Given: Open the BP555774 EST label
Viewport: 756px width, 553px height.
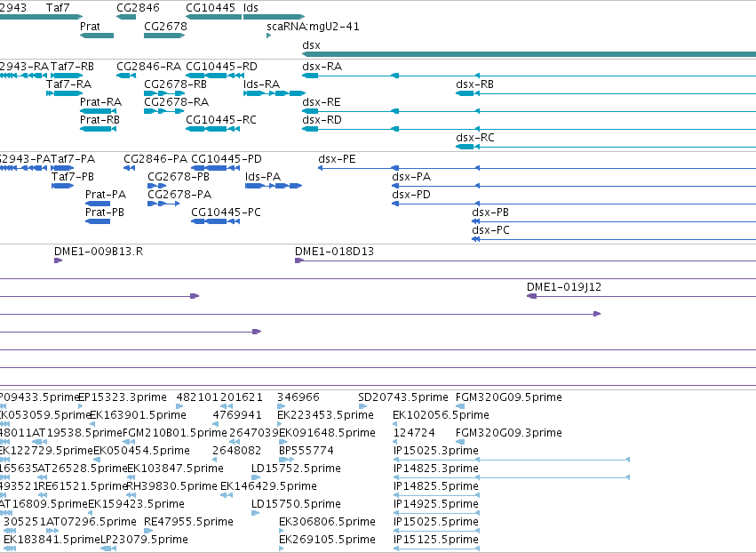Looking at the screenshot, I should click(306, 451).
